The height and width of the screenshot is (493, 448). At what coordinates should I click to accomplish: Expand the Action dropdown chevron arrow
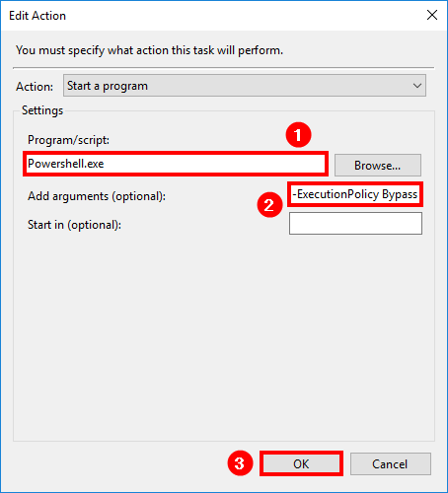click(417, 86)
